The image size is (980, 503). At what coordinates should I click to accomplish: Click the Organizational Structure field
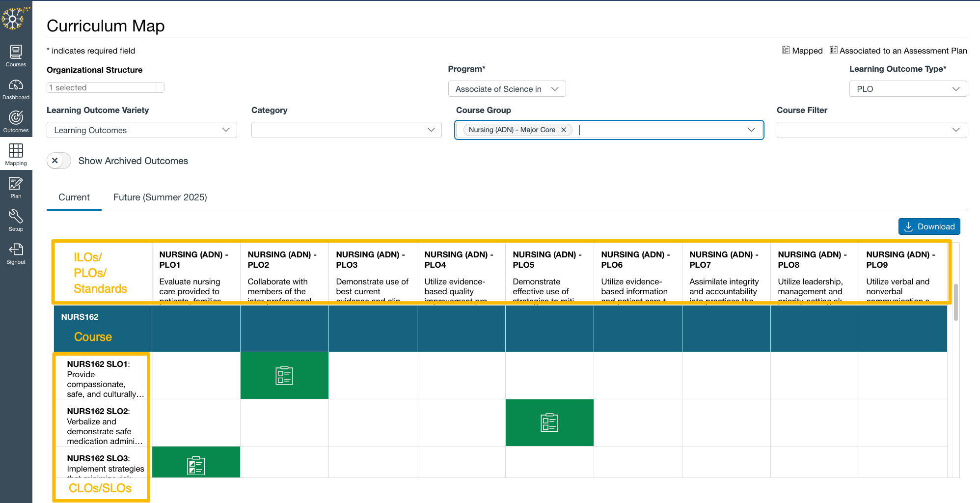tap(105, 87)
